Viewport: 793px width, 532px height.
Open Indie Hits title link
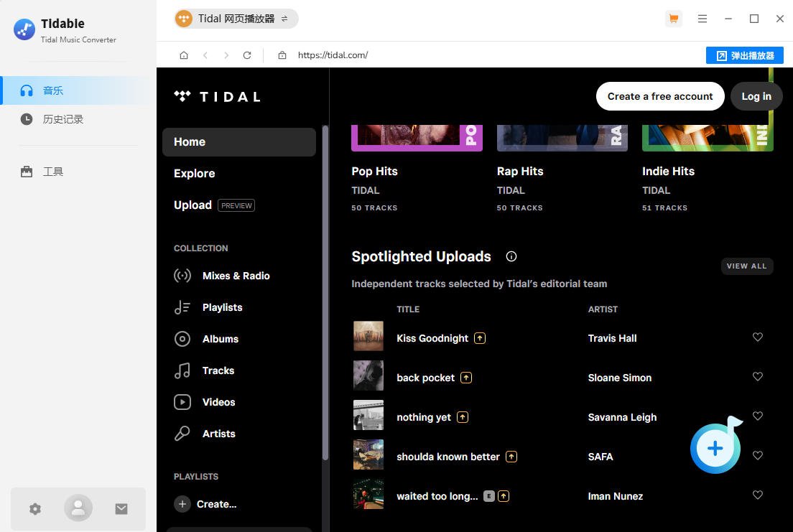point(668,172)
